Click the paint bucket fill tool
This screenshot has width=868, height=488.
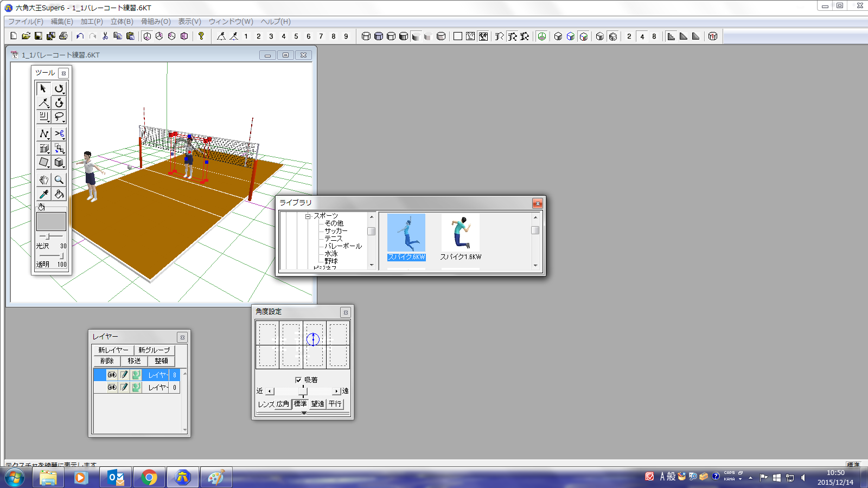pyautogui.click(x=59, y=194)
